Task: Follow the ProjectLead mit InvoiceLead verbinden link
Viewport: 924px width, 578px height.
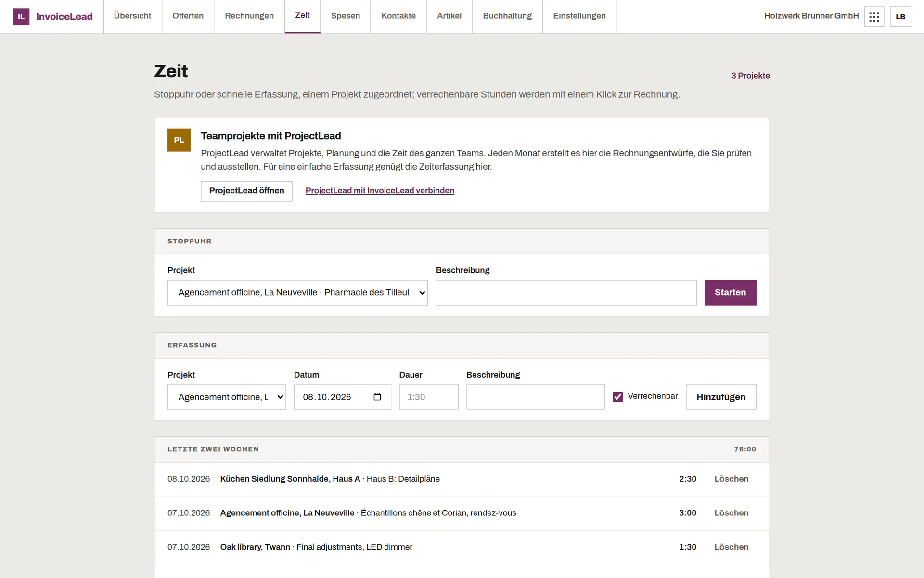Action: (x=380, y=191)
